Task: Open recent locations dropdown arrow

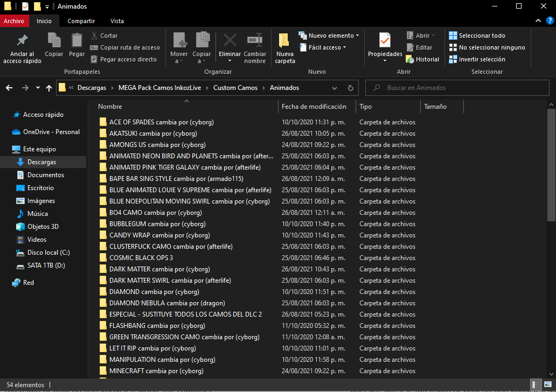Action: pyautogui.click(x=38, y=88)
